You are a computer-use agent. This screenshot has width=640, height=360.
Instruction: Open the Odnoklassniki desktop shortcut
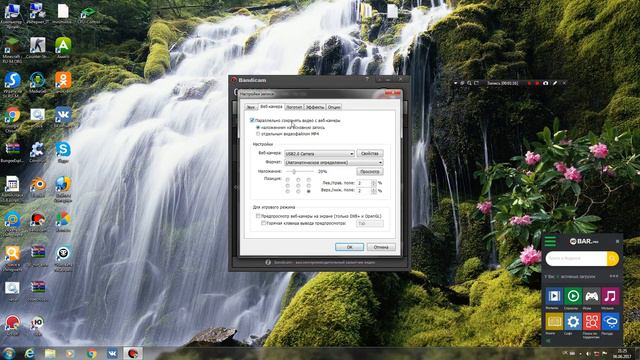[63, 83]
